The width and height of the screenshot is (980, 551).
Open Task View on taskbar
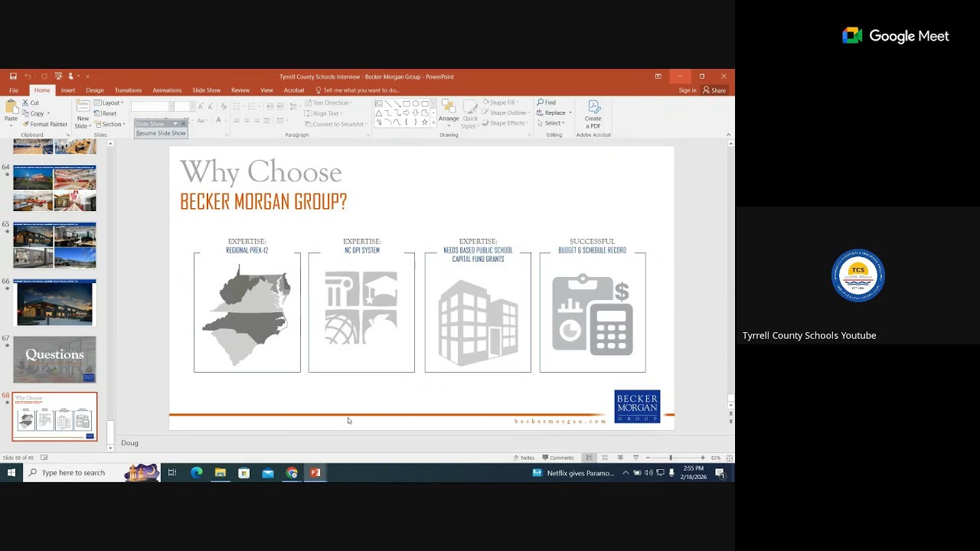(x=172, y=473)
